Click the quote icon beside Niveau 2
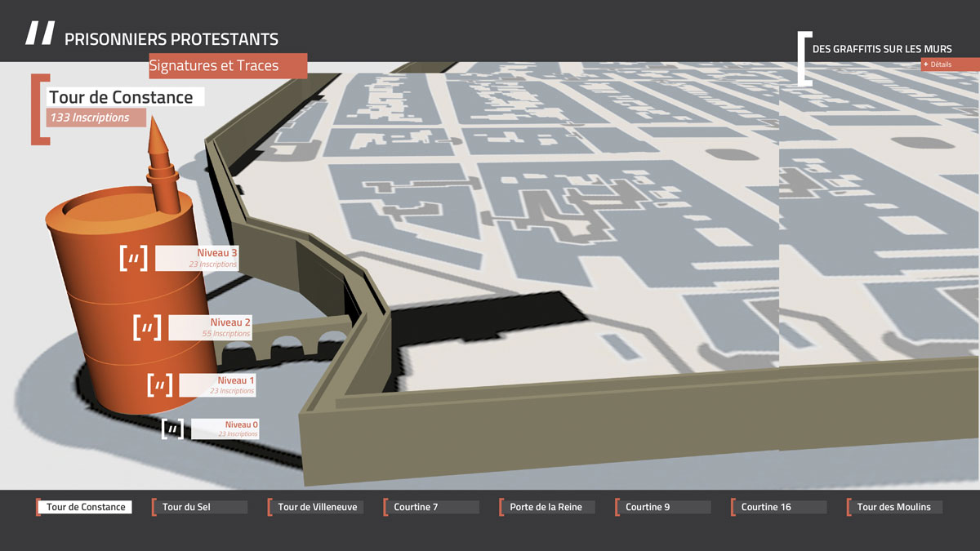Image resolution: width=980 pixels, height=551 pixels. point(147,327)
